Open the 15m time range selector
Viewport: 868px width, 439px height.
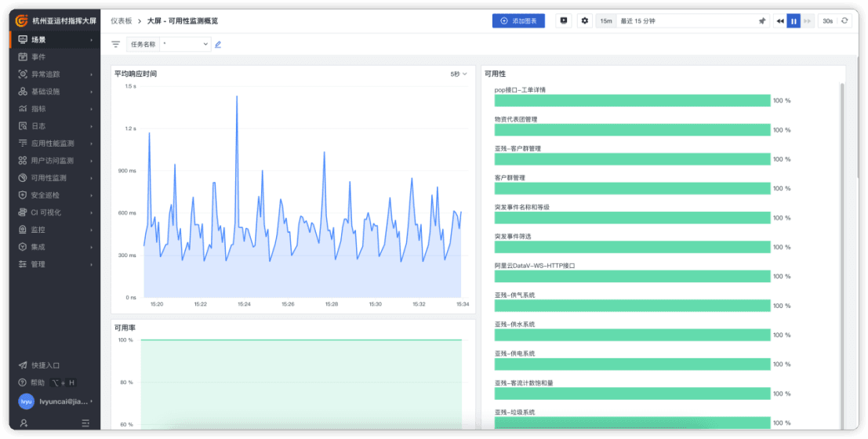606,21
